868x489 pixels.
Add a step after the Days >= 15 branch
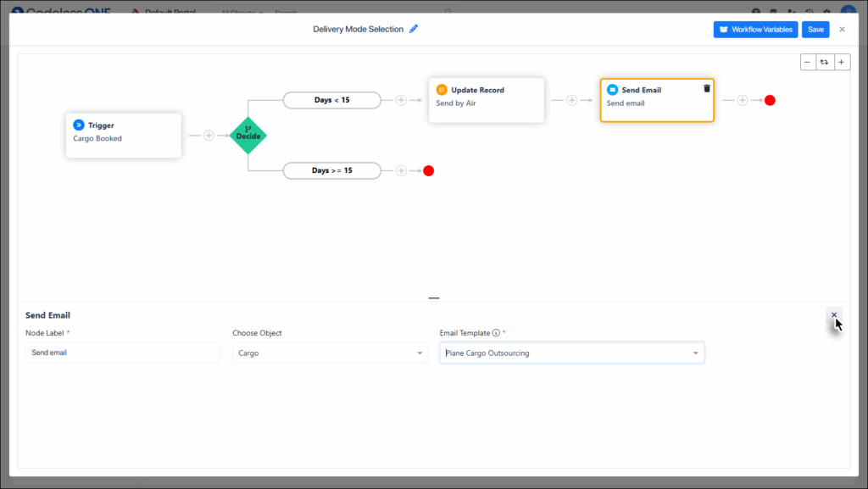click(x=401, y=170)
